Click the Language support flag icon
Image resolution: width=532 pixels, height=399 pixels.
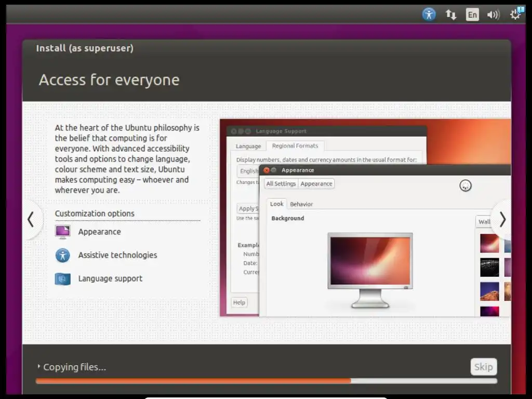pos(63,279)
